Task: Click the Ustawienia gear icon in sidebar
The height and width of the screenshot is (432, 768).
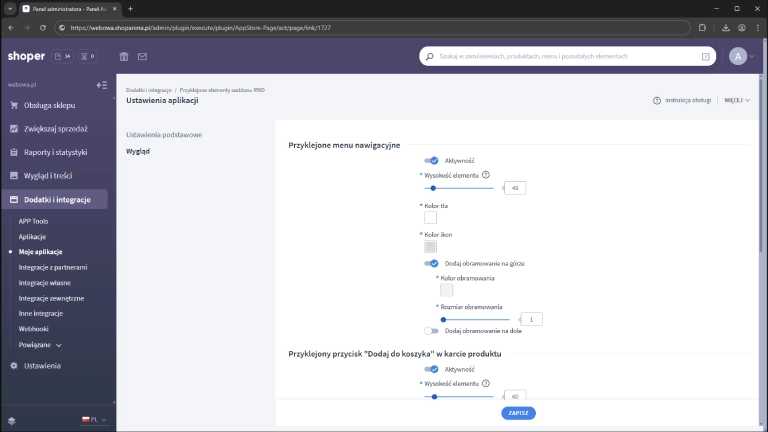Action: (13, 366)
